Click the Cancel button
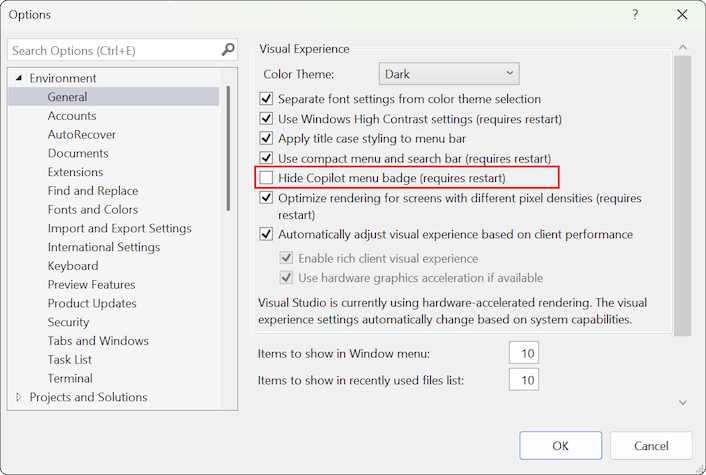This screenshot has width=706, height=475. 650,446
